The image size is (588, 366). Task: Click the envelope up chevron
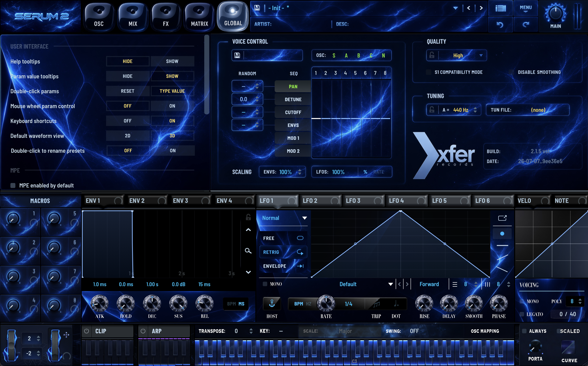tap(248, 230)
